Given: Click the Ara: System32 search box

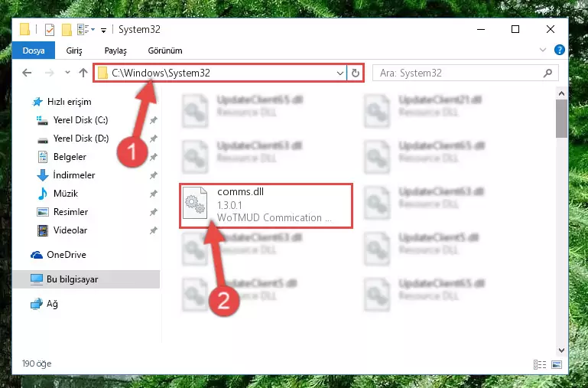Looking at the screenshot, I should 466,73.
